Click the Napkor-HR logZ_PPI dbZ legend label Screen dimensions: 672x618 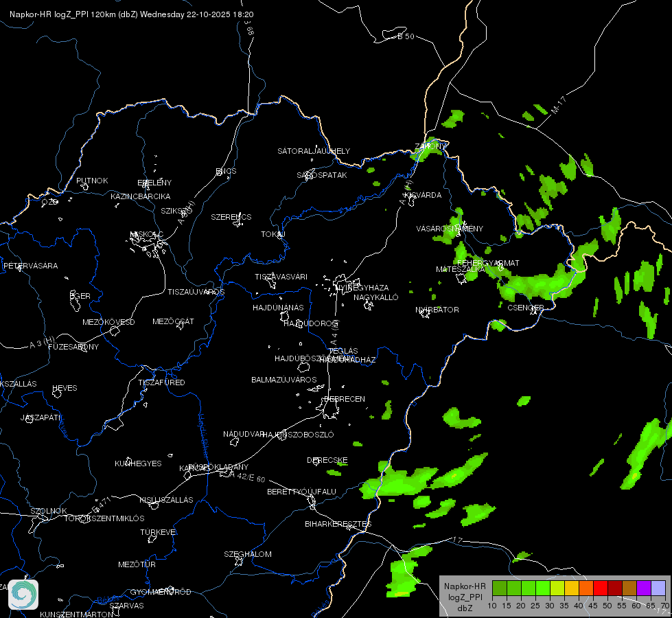465,597
